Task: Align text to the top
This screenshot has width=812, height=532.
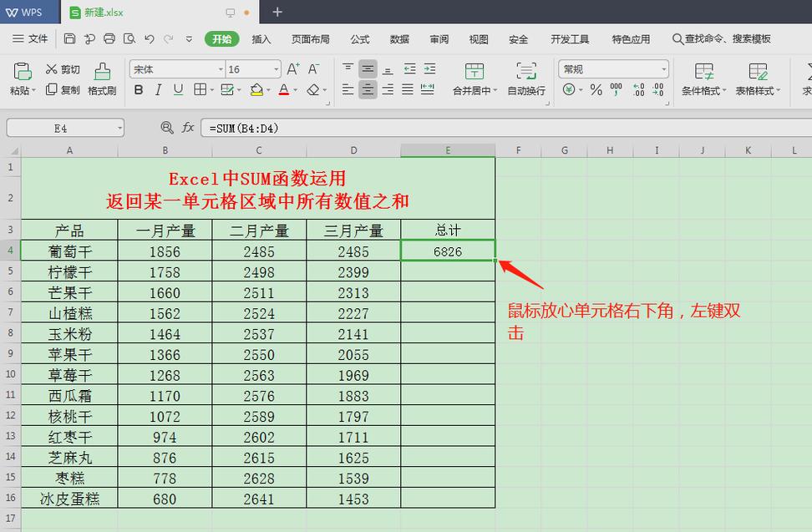Action: [x=348, y=68]
